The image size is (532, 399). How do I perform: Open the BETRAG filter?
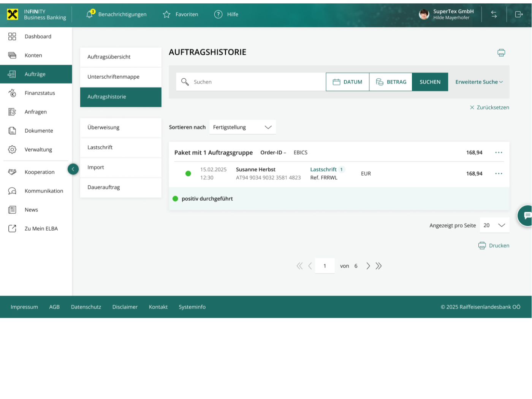[391, 82]
